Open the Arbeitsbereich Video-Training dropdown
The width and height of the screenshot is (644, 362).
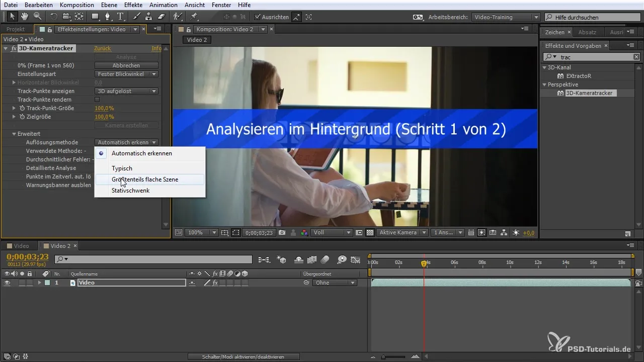pos(506,17)
